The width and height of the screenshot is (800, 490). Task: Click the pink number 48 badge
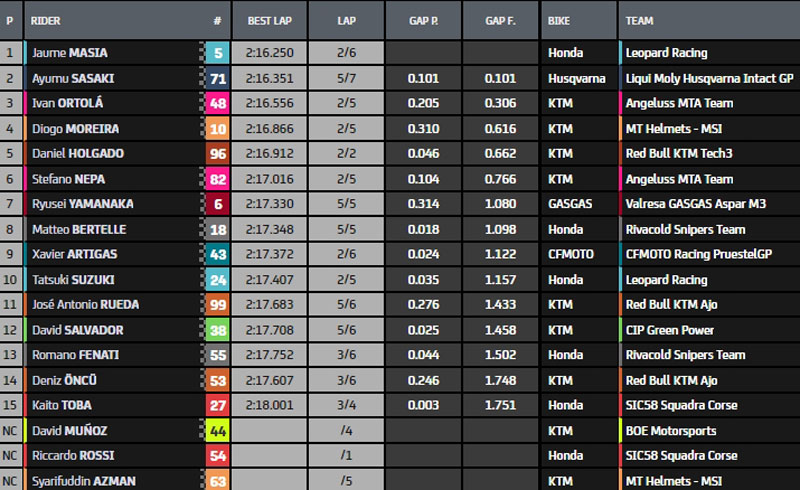point(217,103)
